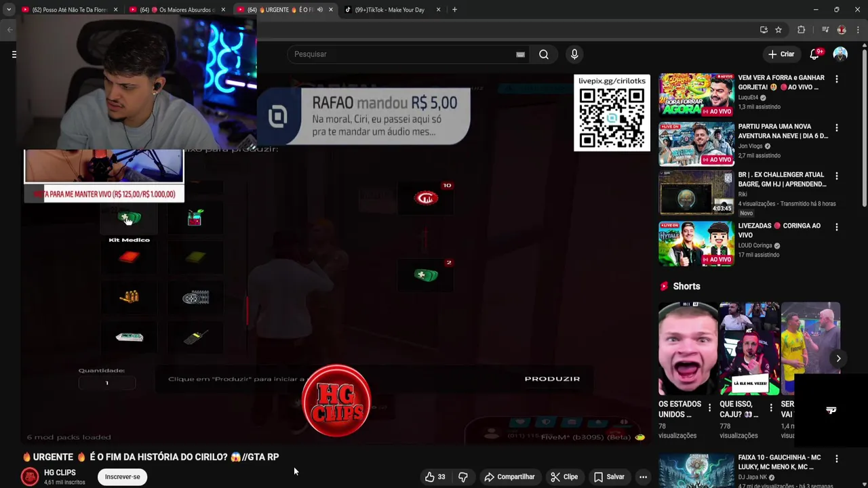The height and width of the screenshot is (488, 868).
Task: Close the 'Os Maiores Absurdos' tab
Action: [223, 9]
